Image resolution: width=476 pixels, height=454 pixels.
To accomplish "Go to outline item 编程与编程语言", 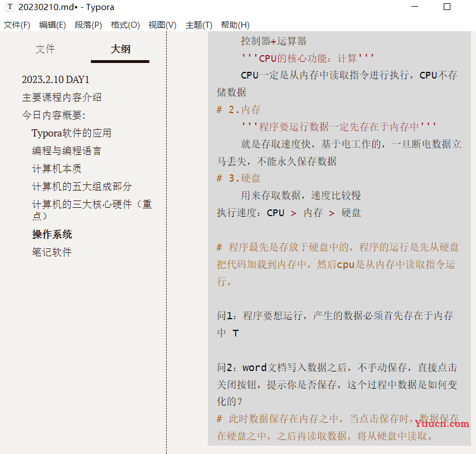I will point(66,151).
